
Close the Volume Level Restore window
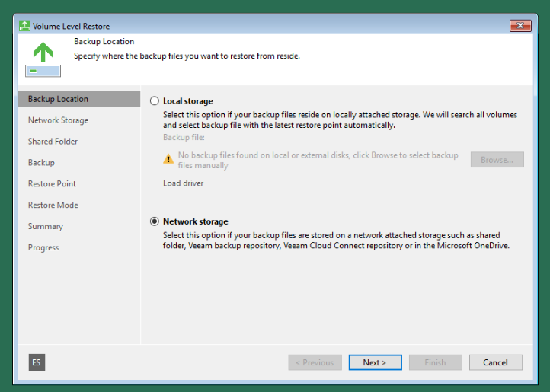pos(520,26)
